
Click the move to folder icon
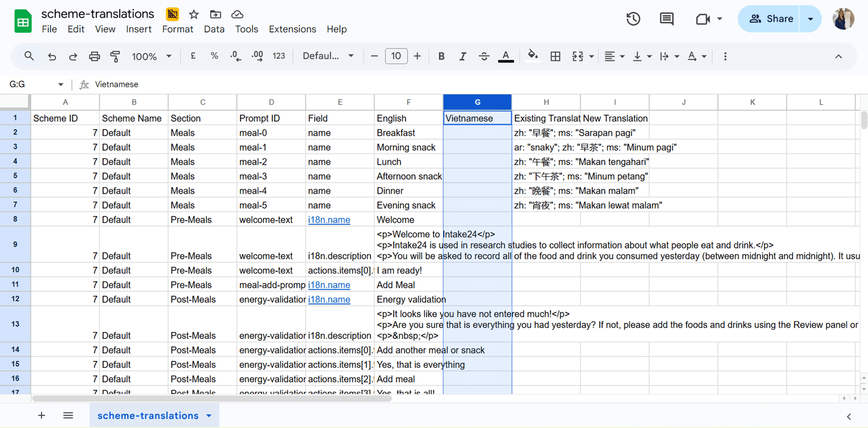pyautogui.click(x=216, y=14)
